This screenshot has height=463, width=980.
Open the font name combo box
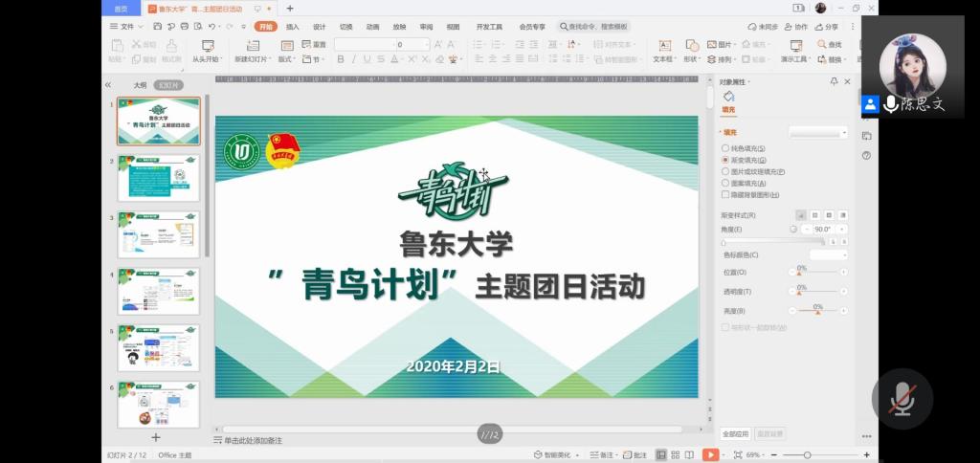[365, 44]
